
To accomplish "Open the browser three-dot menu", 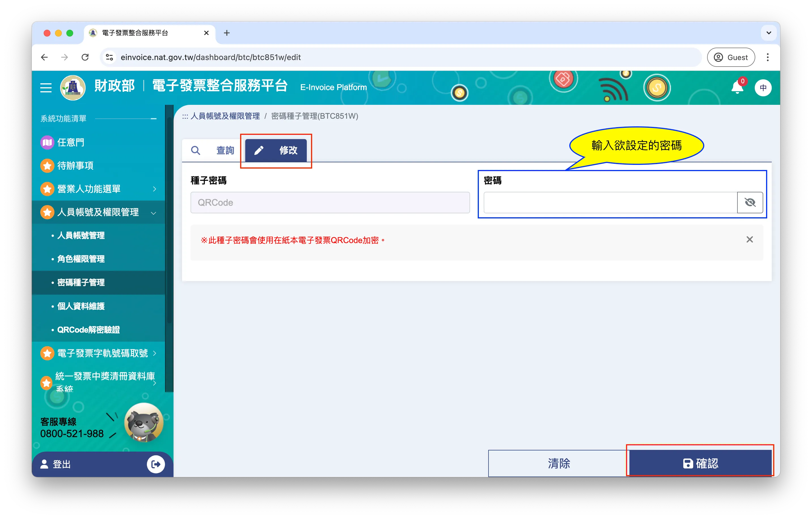I will 768,57.
